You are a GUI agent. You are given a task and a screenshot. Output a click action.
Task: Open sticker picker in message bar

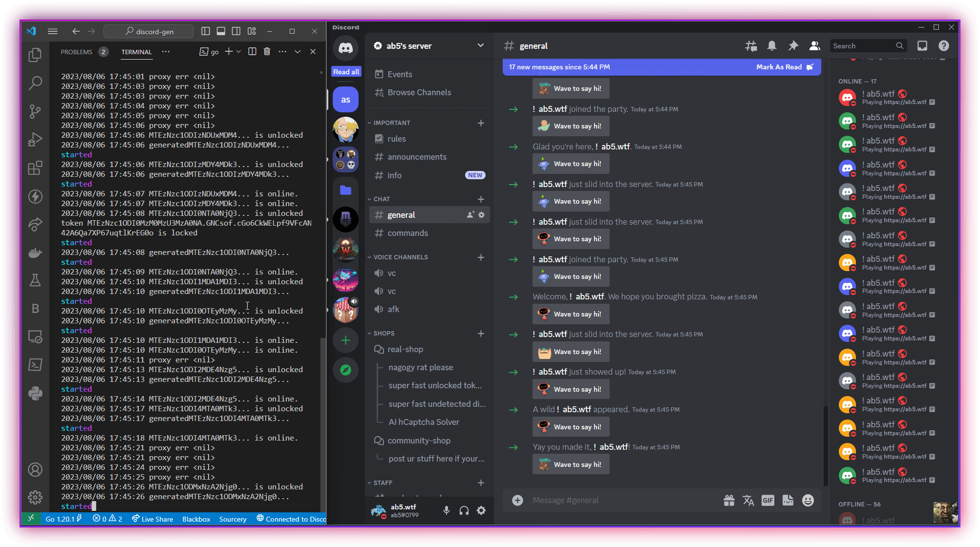788,500
